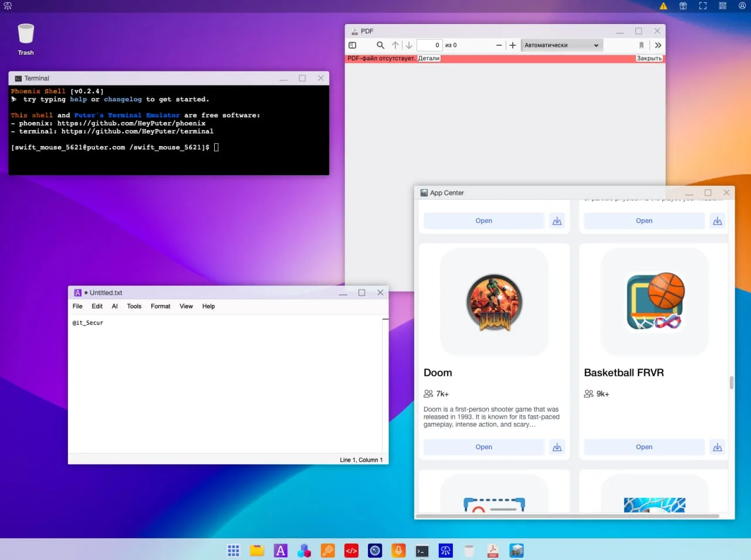Open the AI menu in text editor
This screenshot has width=751, height=560.
pyautogui.click(x=114, y=306)
